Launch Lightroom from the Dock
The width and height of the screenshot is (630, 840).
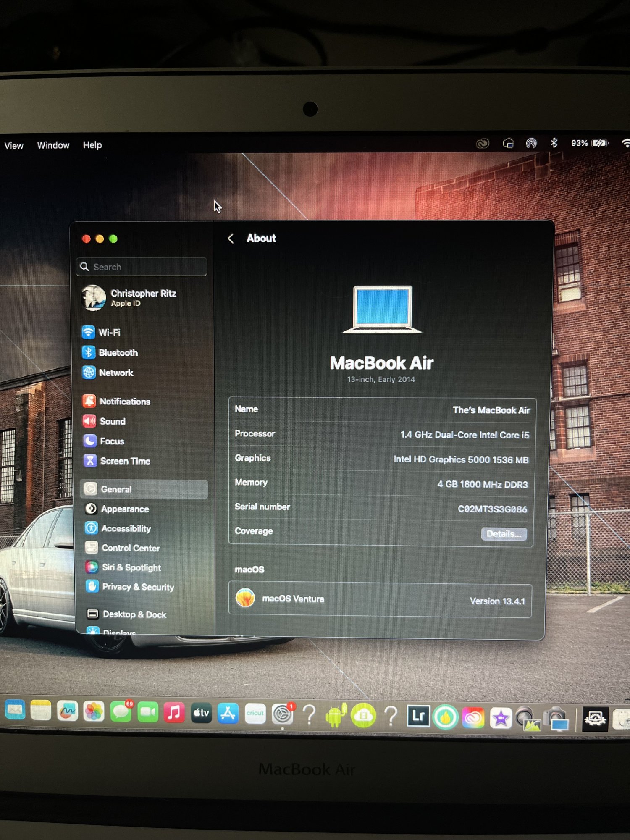point(418,716)
